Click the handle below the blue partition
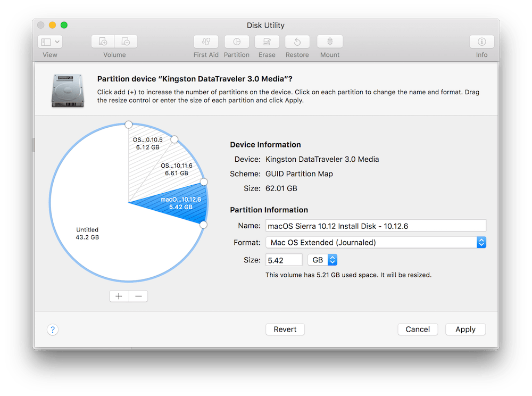The height and width of the screenshot is (396, 532). click(x=203, y=225)
